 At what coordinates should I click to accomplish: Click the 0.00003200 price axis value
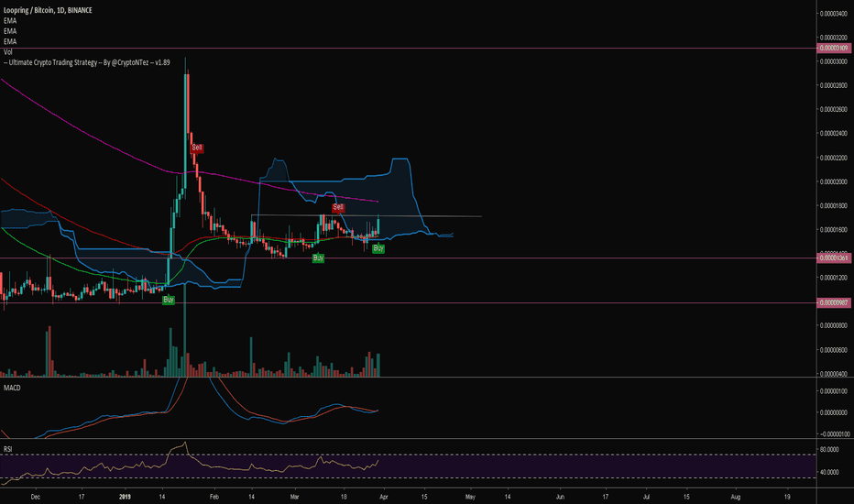pyautogui.click(x=834, y=38)
